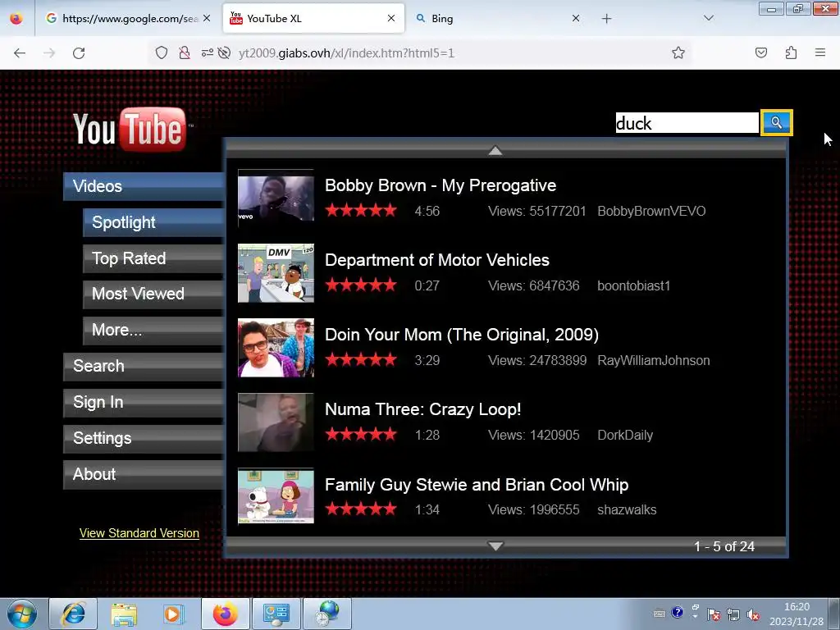840x630 pixels.
Task: Open the list all tabs chevron
Action: click(x=708, y=18)
